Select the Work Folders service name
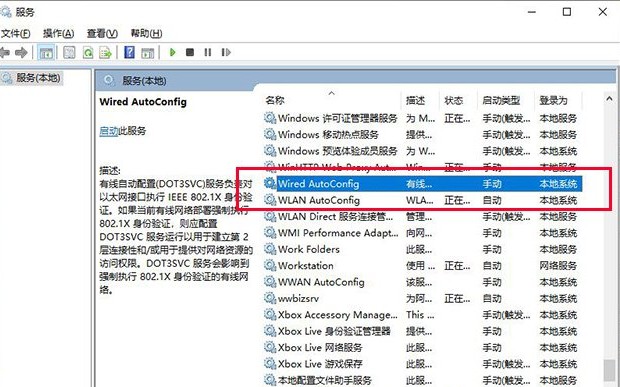This screenshot has height=387, width=620. coord(309,249)
